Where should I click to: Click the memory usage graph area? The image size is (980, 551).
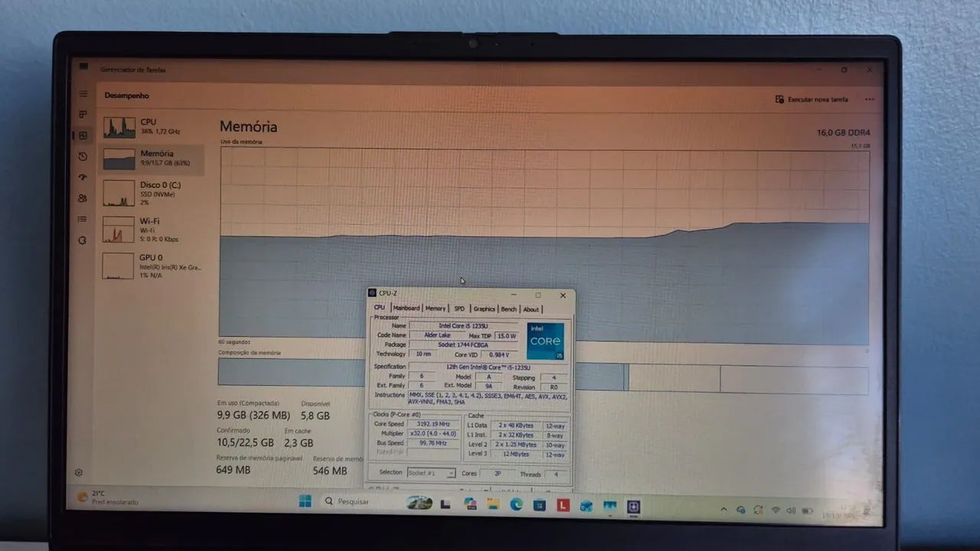[544, 243]
